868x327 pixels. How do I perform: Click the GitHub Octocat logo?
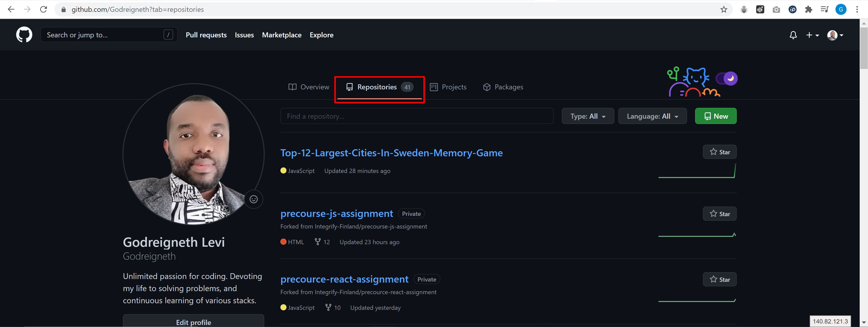coord(24,35)
